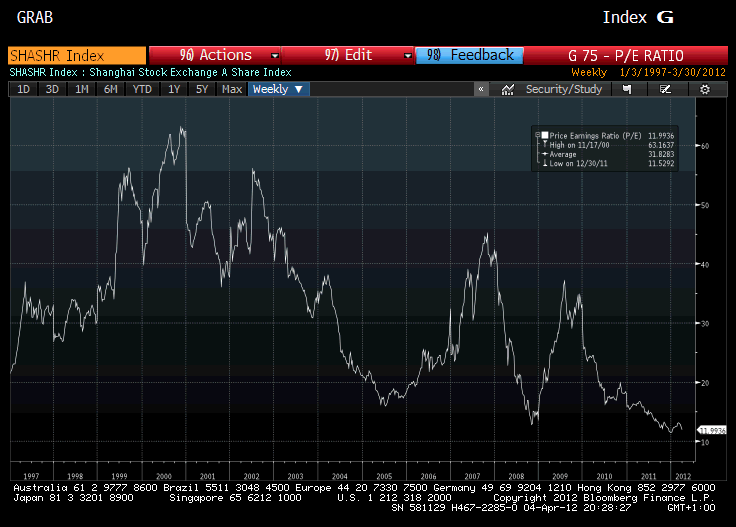The height and width of the screenshot is (527, 736).
Task: Select the 5Y range tab
Action: click(202, 89)
